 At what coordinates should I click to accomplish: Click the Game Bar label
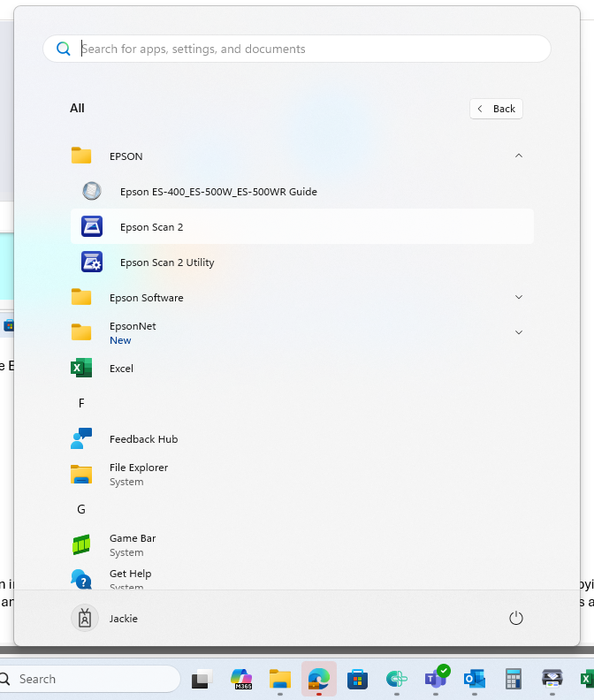click(x=133, y=538)
